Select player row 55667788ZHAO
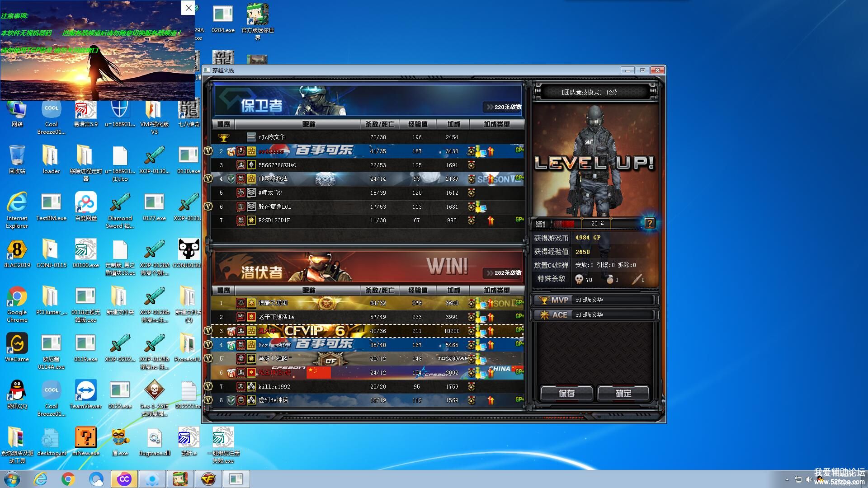Screen dimensions: 868x488 click(368, 165)
